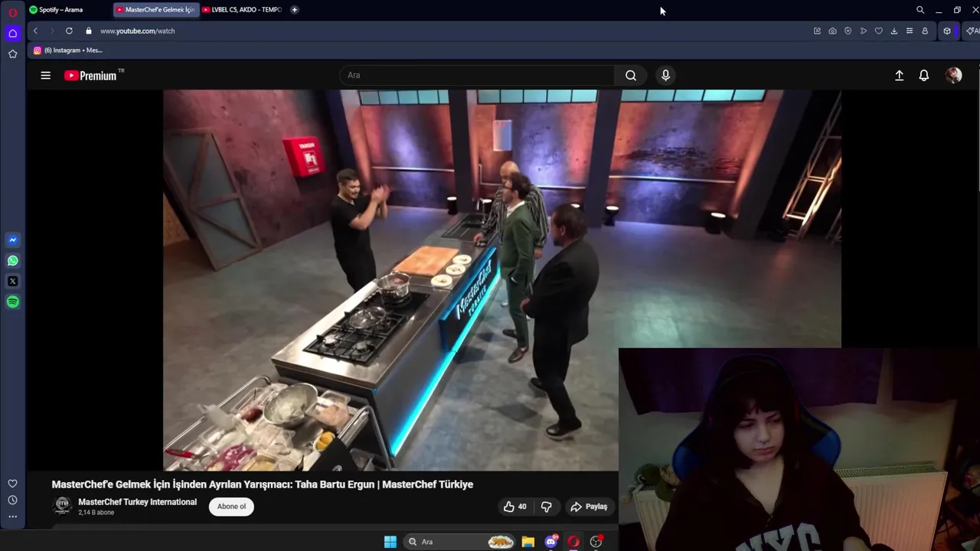Open the ad blocker shield icon
The width and height of the screenshot is (980, 551).
tap(848, 31)
